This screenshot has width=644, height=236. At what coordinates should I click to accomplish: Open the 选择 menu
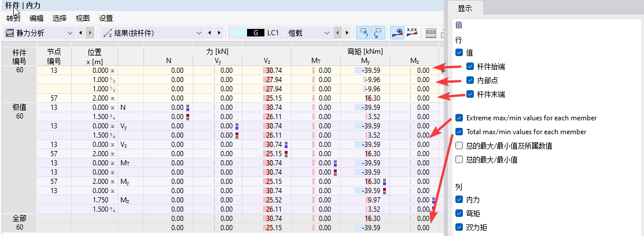click(59, 18)
